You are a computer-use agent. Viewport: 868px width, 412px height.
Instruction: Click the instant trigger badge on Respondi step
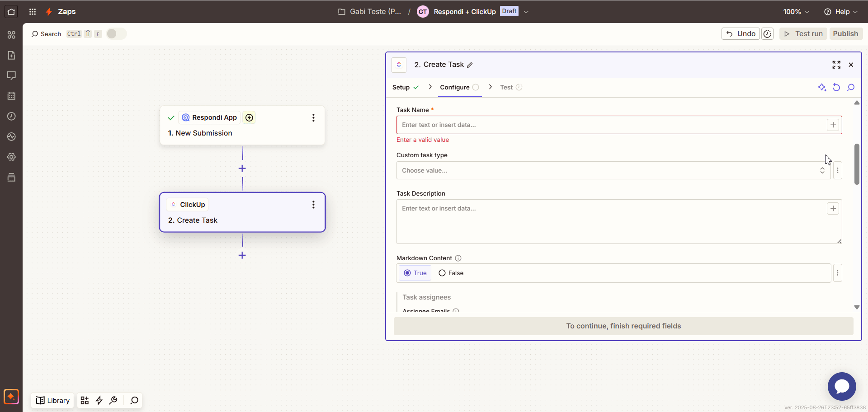click(x=249, y=118)
